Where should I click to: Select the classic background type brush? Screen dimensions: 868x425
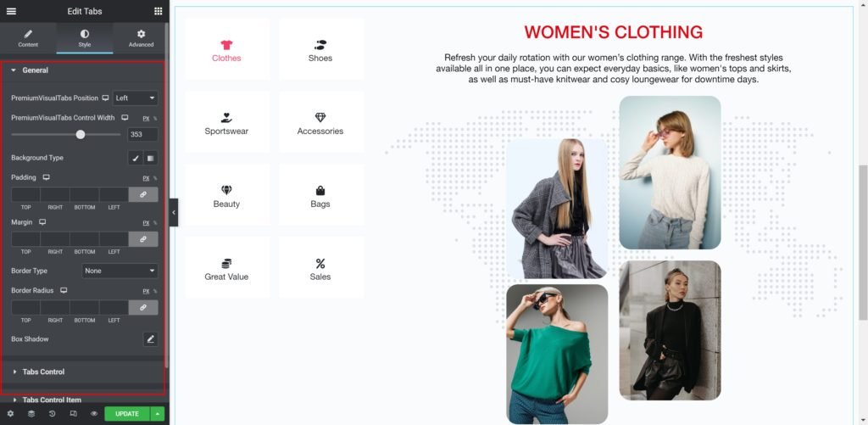point(136,158)
